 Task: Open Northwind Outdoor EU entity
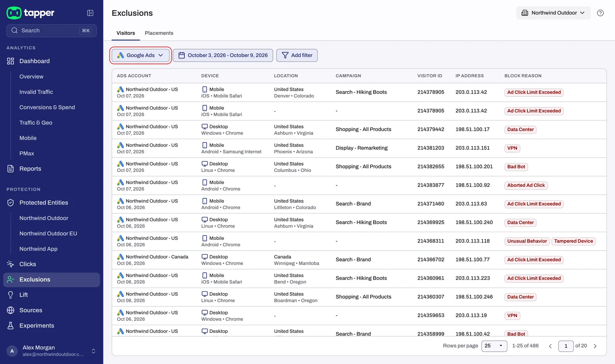(x=48, y=233)
